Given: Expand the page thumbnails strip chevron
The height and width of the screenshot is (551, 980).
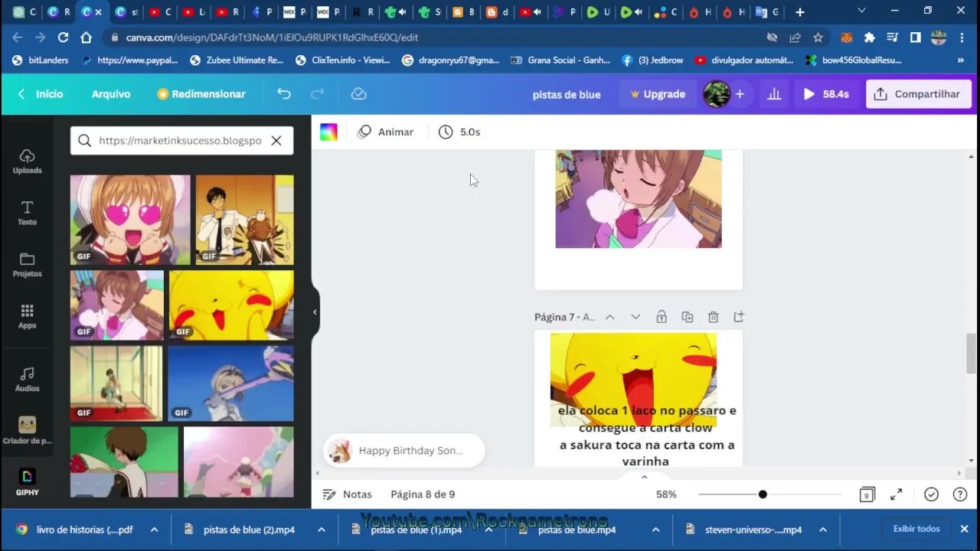Looking at the screenshot, I should (x=644, y=477).
